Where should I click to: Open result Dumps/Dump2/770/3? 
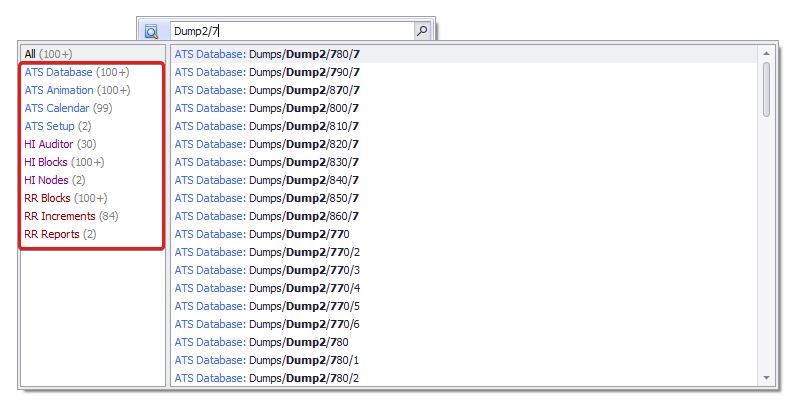point(464,270)
